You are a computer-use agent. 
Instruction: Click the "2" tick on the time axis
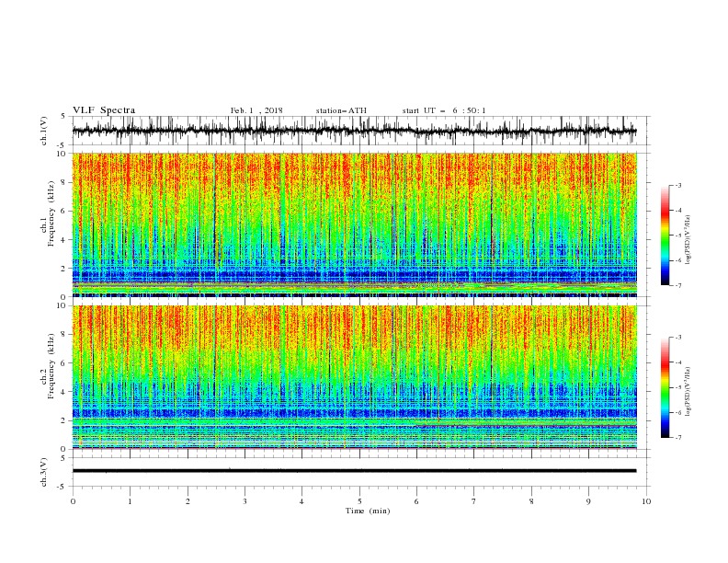coord(188,501)
